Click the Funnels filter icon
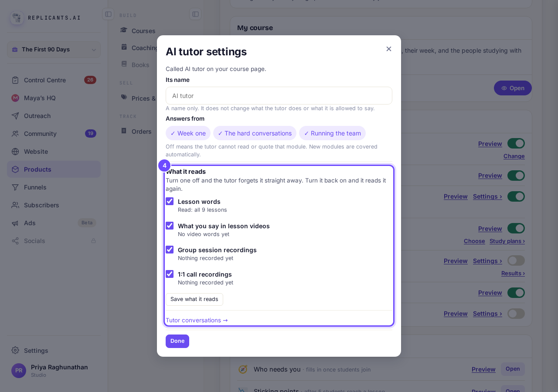 coord(15,187)
